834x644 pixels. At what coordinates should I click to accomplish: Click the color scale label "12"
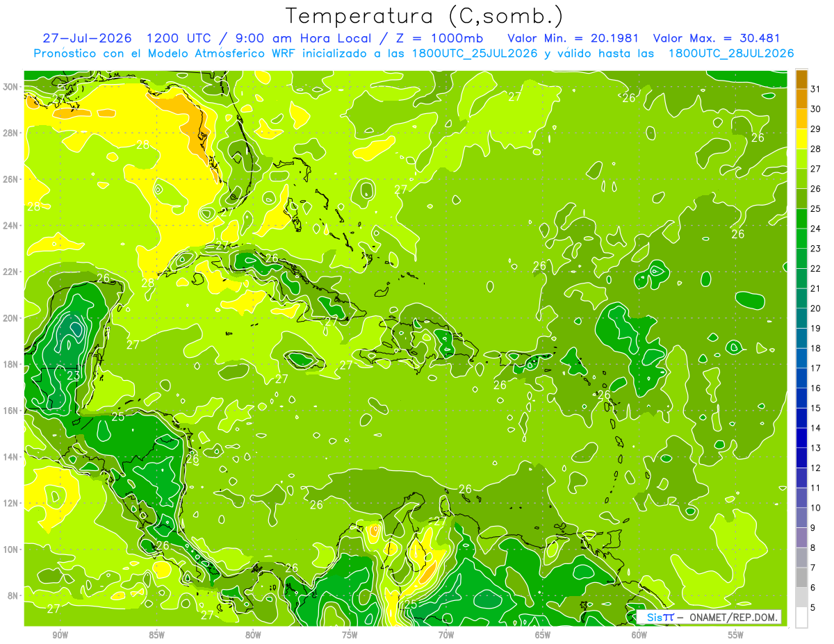[815, 468]
